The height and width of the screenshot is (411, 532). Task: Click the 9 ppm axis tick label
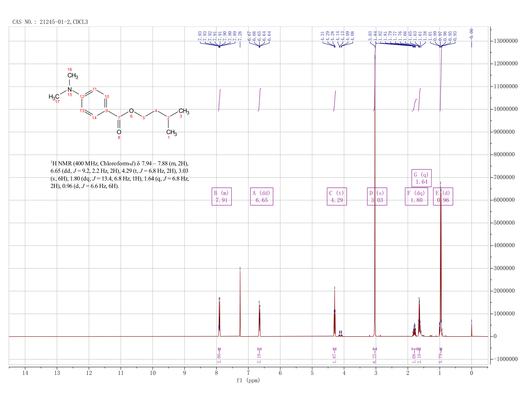tap(185, 373)
